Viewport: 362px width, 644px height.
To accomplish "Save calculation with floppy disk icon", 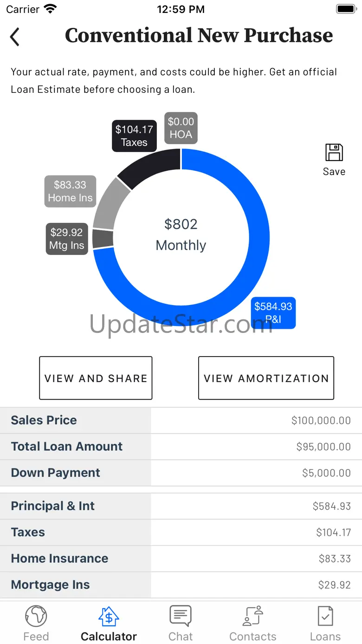I will [x=334, y=153].
